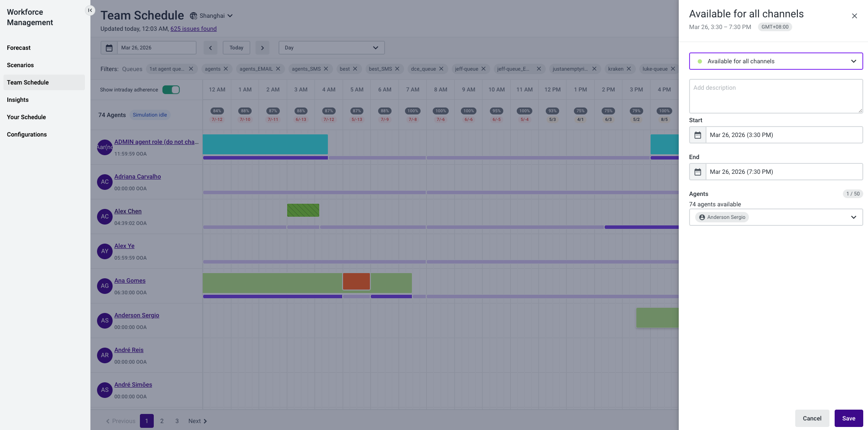Viewport: 868px width, 430px height.
Task: Open the Shanghai timezone selector
Action: click(211, 16)
